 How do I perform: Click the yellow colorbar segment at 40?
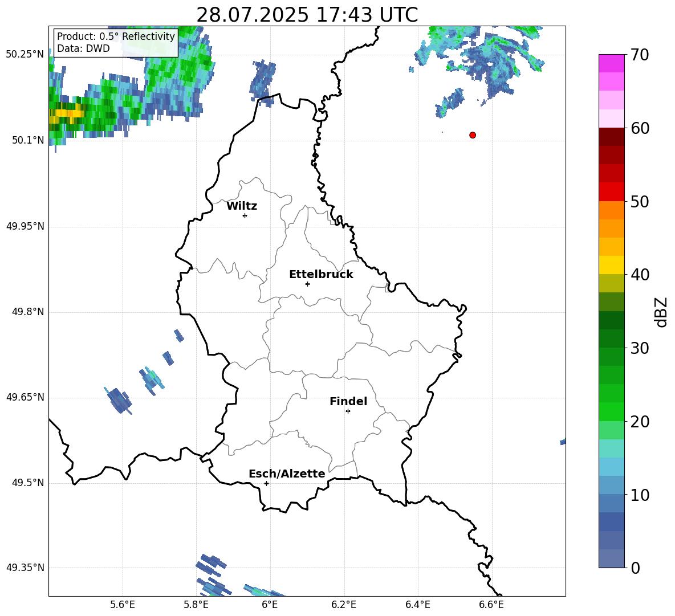pos(611,265)
